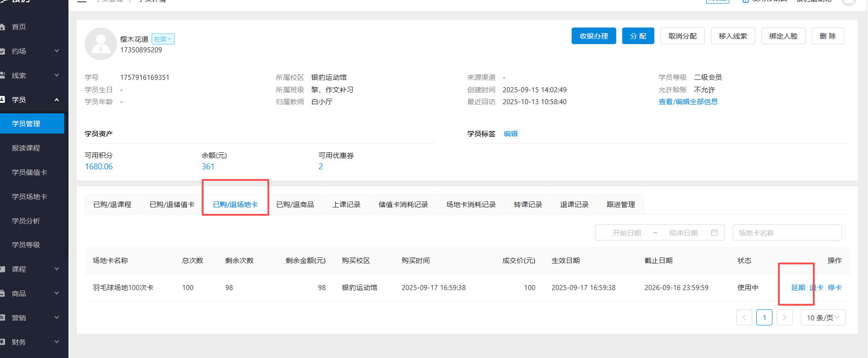
Task: Switch to 场地卡消耗记录 tab
Action: pyautogui.click(x=471, y=205)
